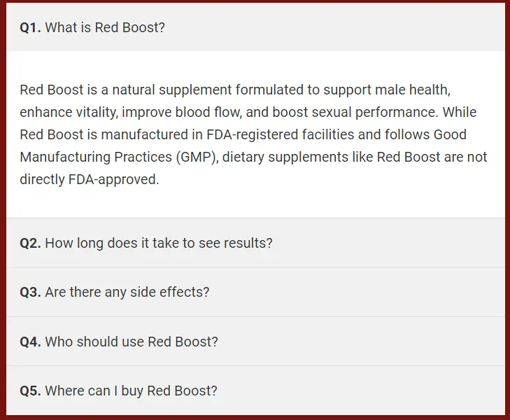
Task: Click the empty right side of Q1 header
Action: pos(335,27)
